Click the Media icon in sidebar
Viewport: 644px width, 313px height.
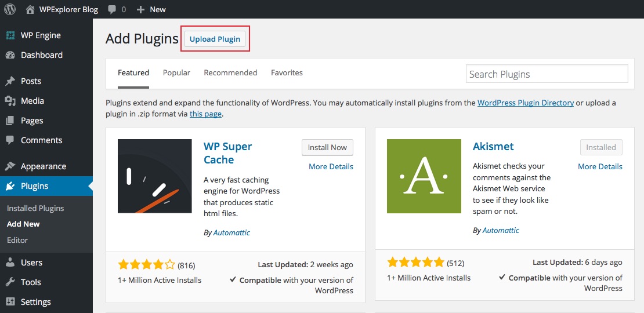tap(10, 101)
